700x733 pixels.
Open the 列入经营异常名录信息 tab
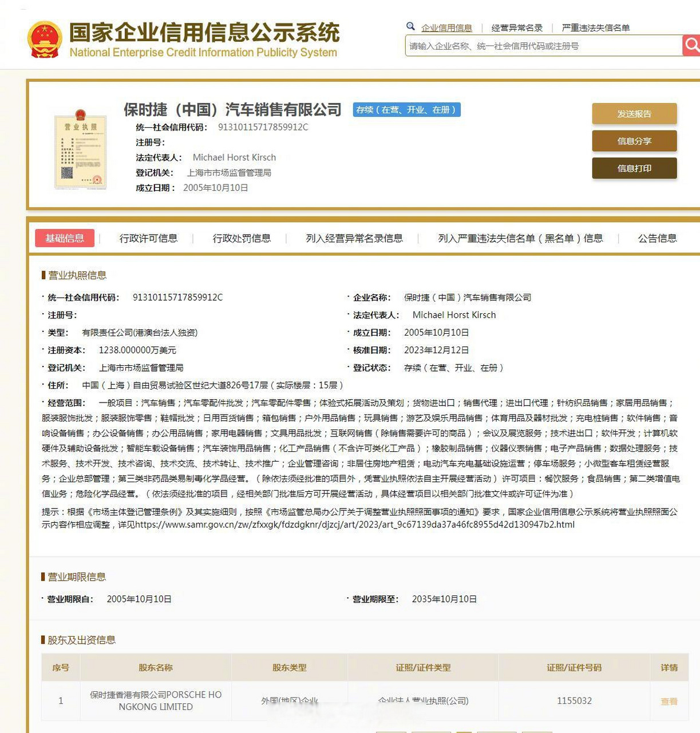click(x=354, y=238)
